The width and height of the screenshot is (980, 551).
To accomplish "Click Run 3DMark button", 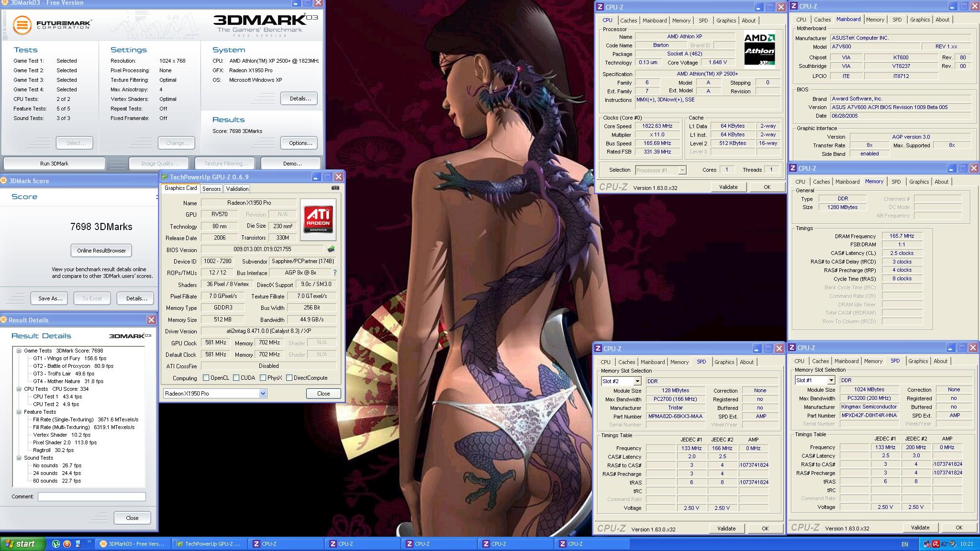I will (54, 164).
